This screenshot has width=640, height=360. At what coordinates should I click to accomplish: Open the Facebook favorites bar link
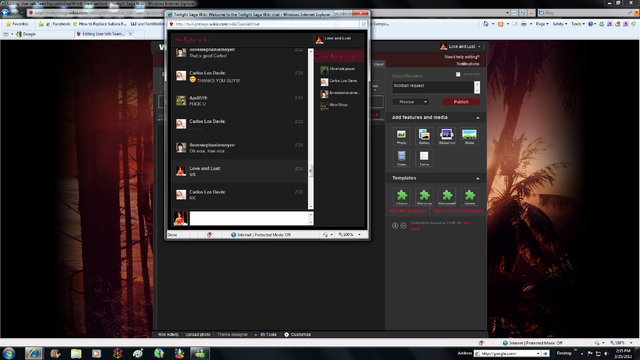58,24
